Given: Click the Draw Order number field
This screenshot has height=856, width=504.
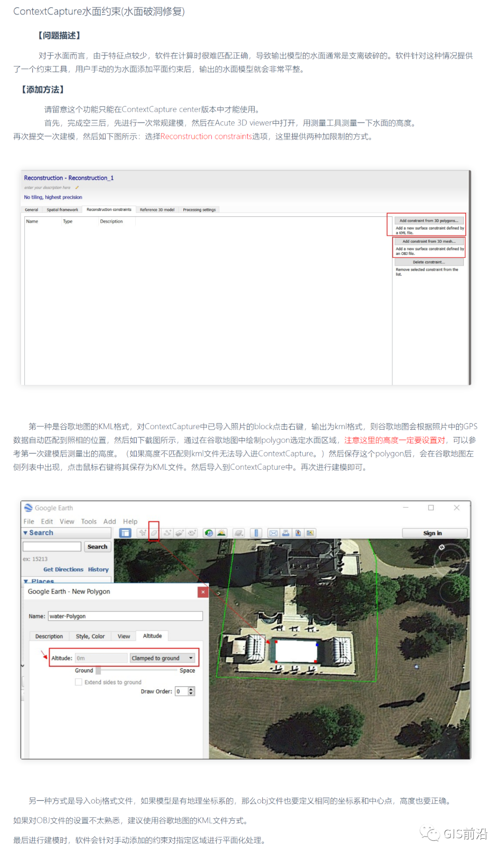Looking at the screenshot, I should point(181,691).
